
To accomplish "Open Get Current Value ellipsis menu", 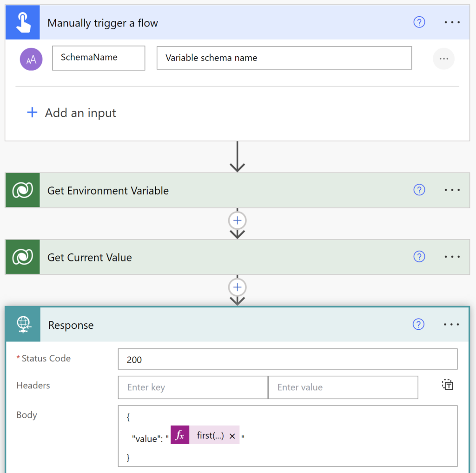I will 452,257.
